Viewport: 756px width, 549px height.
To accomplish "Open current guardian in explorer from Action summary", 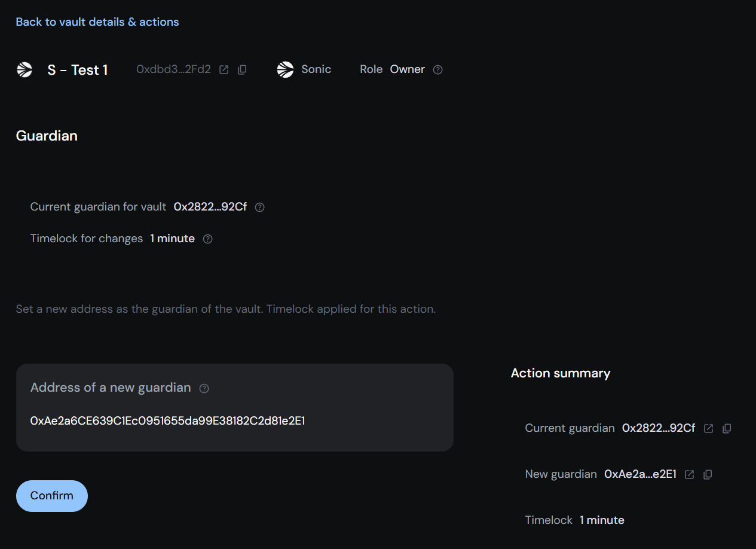I will (708, 429).
